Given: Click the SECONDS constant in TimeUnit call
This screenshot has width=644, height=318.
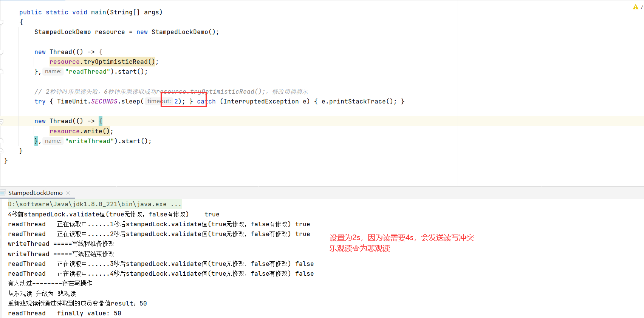Looking at the screenshot, I should 104,102.
